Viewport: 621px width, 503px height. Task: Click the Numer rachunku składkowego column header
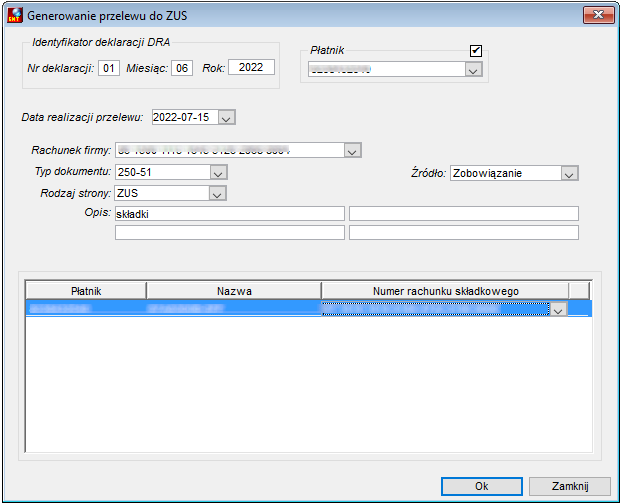[x=446, y=291]
